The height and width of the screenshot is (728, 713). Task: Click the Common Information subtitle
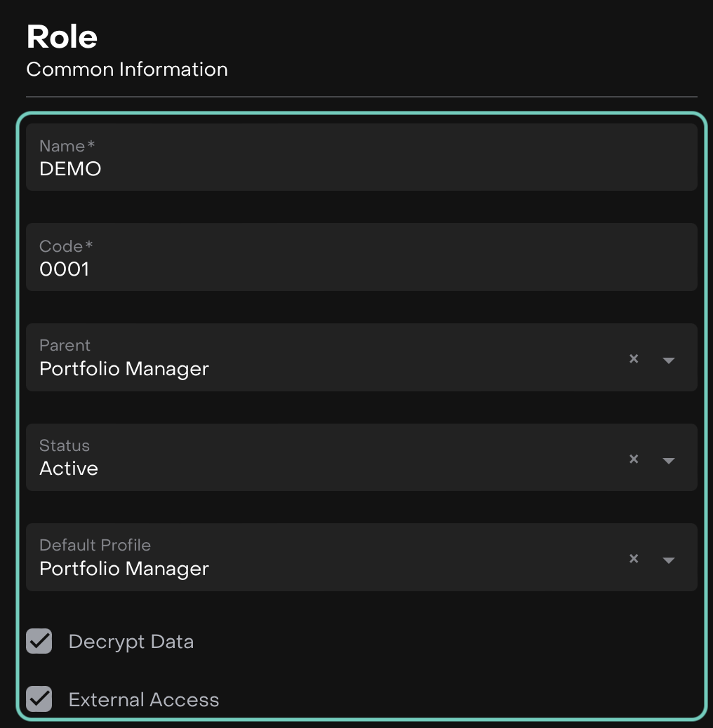click(x=127, y=69)
